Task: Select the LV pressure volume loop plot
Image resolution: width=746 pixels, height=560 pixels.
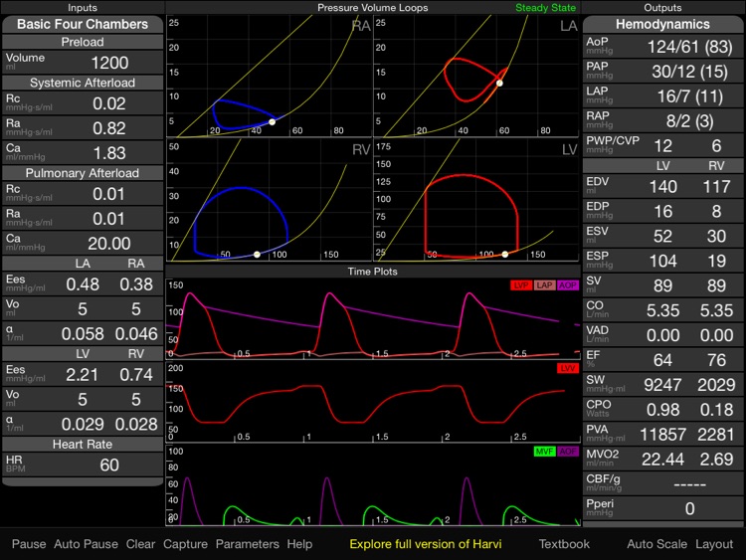Action: 476,200
